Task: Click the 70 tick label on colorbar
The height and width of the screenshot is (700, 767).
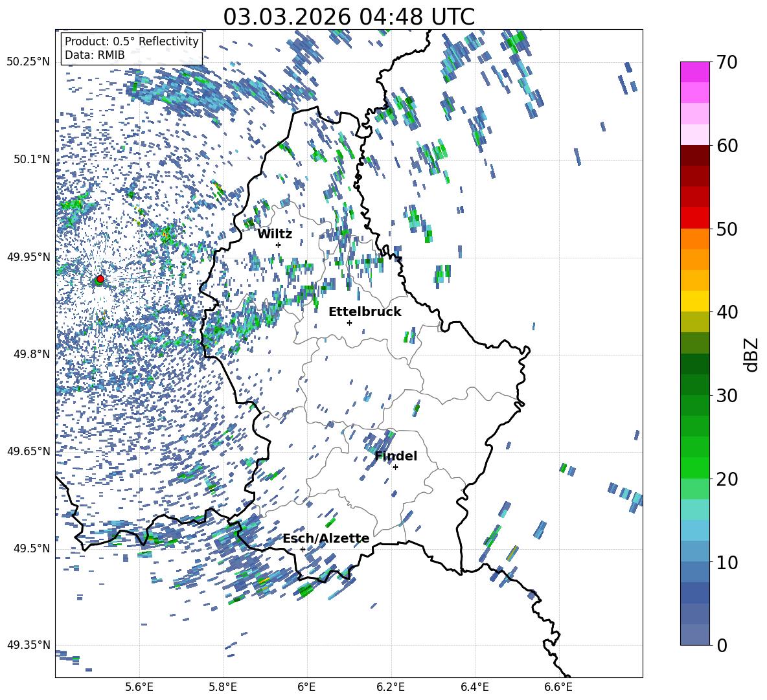Action: [x=728, y=62]
